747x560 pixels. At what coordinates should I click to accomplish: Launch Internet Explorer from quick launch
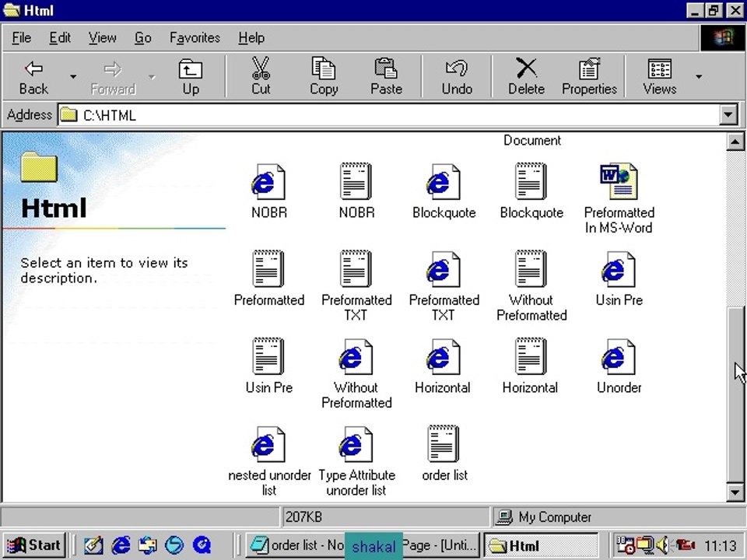pyautogui.click(x=121, y=545)
